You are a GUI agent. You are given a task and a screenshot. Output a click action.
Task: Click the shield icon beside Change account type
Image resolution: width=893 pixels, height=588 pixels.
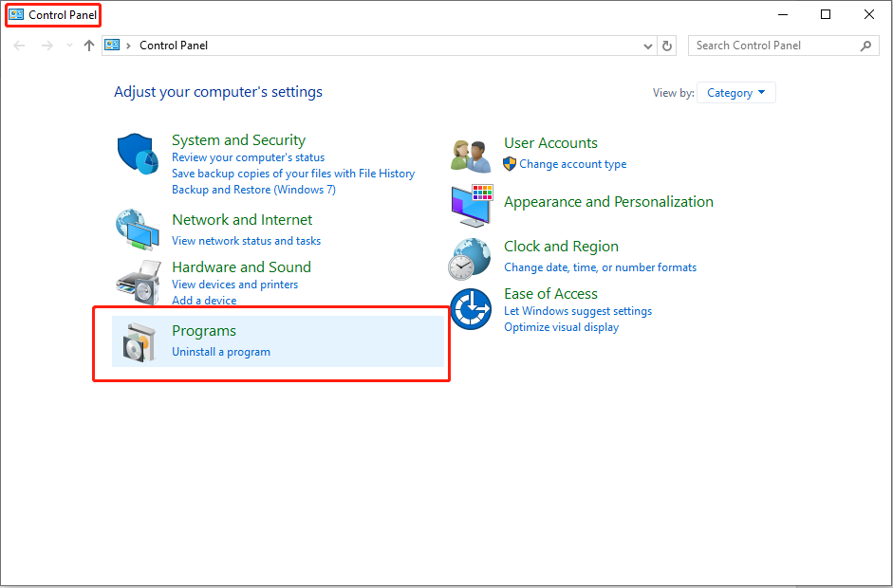pos(510,164)
